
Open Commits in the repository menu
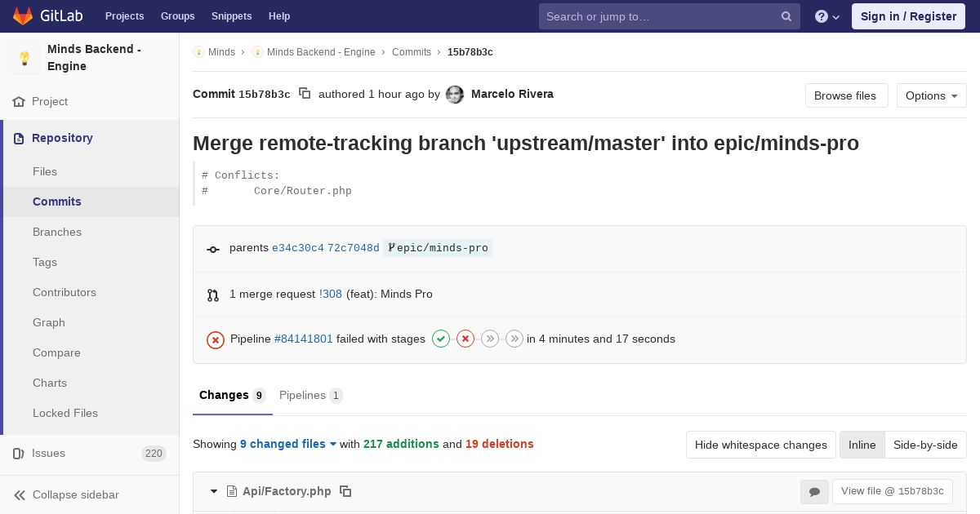click(x=57, y=202)
